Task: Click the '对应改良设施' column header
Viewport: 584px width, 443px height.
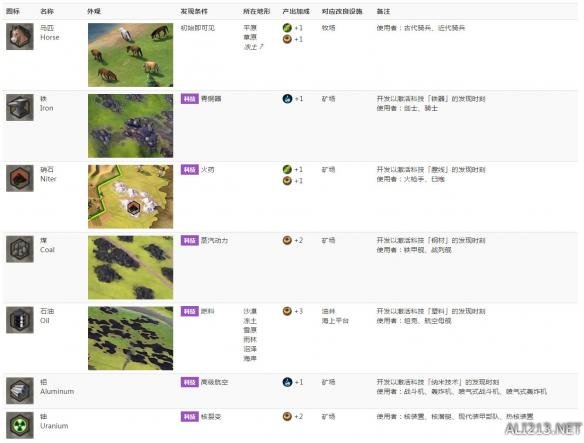Action: tap(342, 11)
